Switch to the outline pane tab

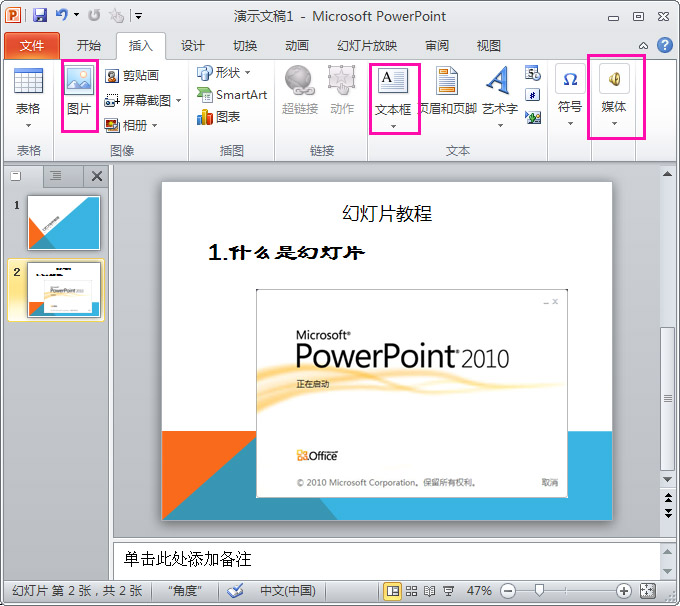point(56,176)
